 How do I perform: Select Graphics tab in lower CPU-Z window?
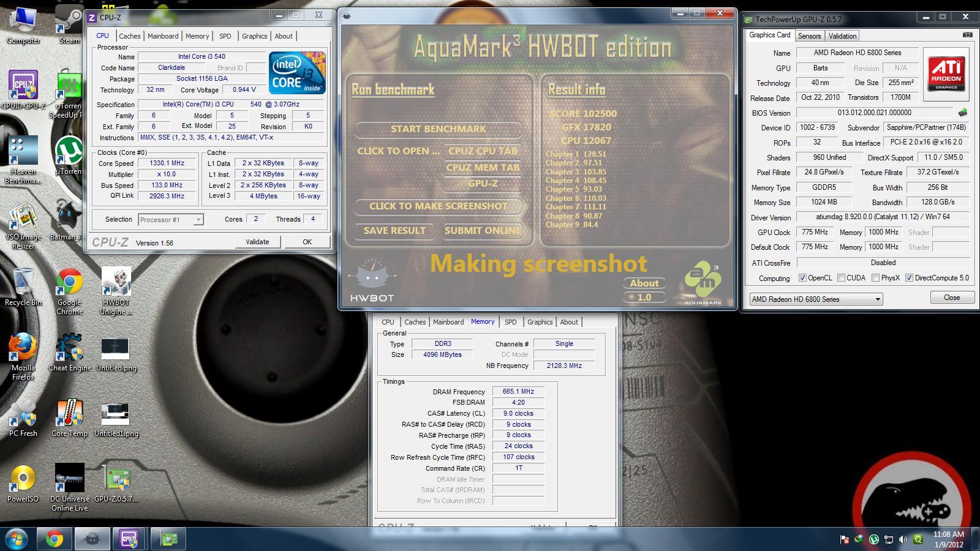pyautogui.click(x=540, y=322)
